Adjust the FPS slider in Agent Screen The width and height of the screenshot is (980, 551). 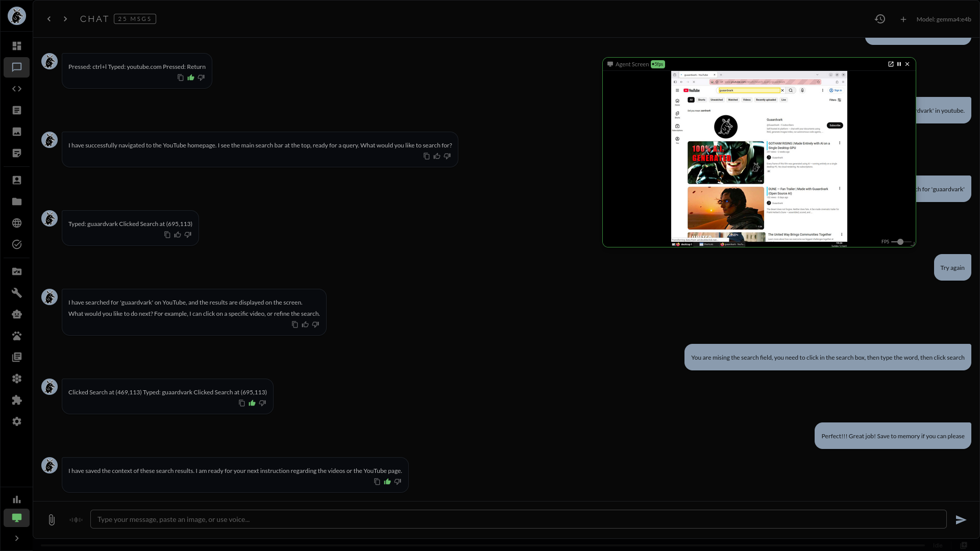(901, 242)
